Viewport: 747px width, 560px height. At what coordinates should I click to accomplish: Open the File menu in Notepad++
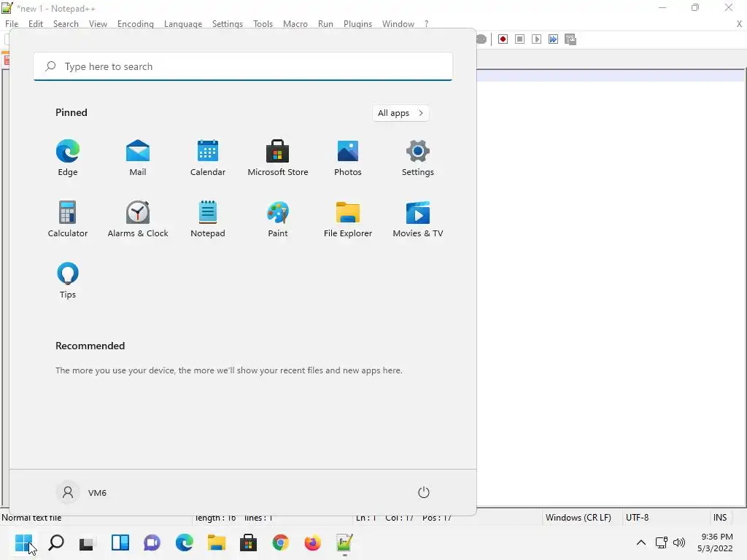pos(12,24)
